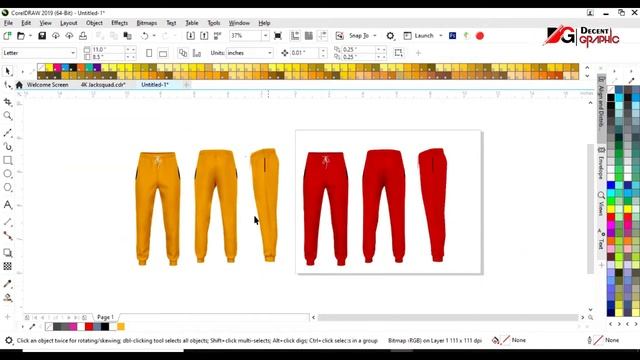Select the Connector tool
This screenshot has width=640, height=360.
(x=8, y=236)
